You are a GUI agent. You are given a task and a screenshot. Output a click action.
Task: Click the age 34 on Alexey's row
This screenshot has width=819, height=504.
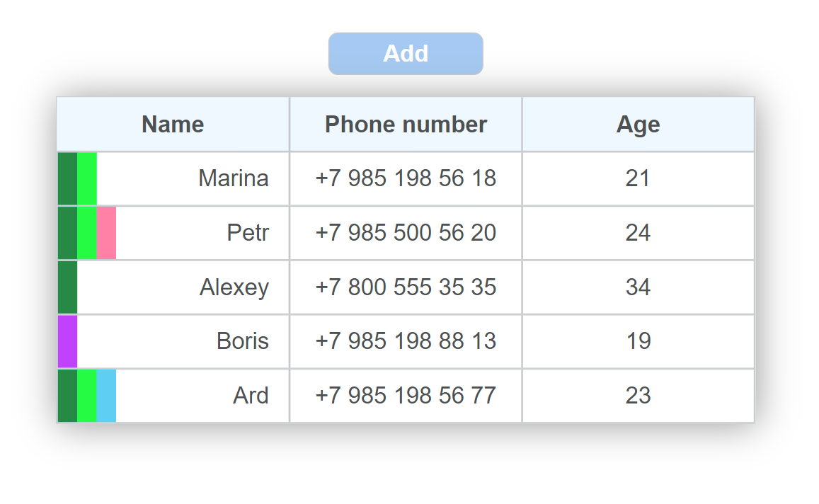[x=638, y=287]
